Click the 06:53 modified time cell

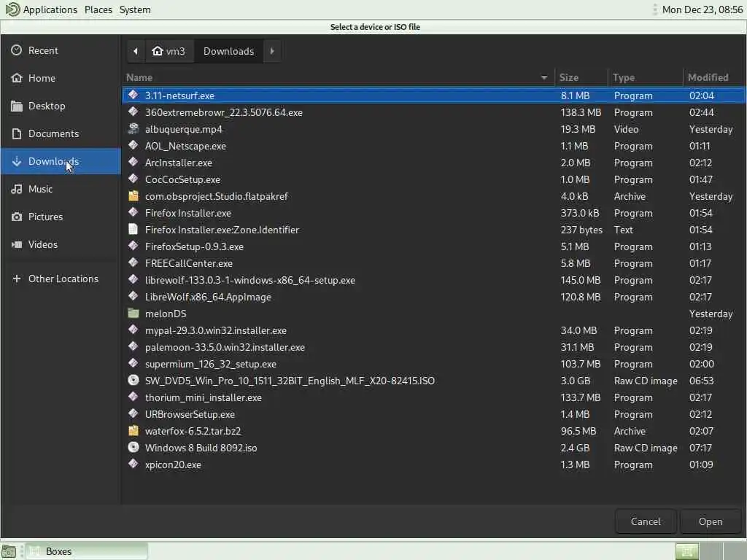701,381
